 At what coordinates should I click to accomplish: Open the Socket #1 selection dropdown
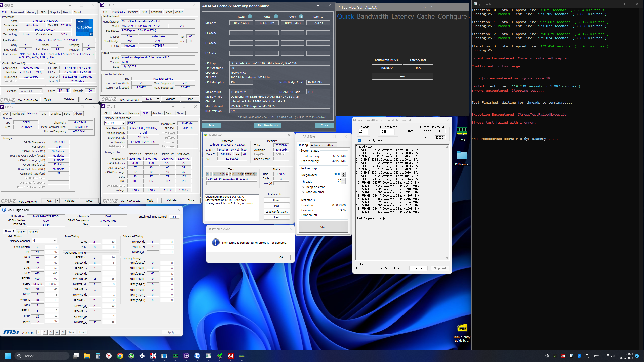(x=40, y=91)
